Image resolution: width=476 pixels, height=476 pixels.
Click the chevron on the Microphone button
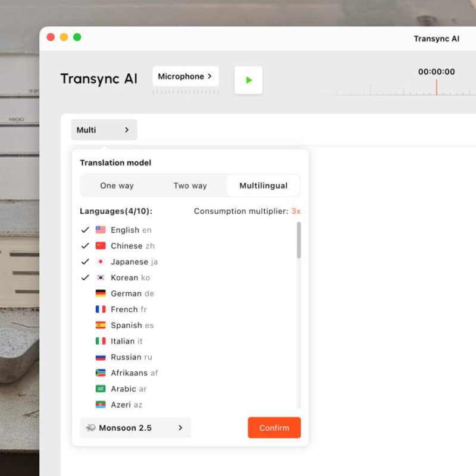(x=210, y=76)
